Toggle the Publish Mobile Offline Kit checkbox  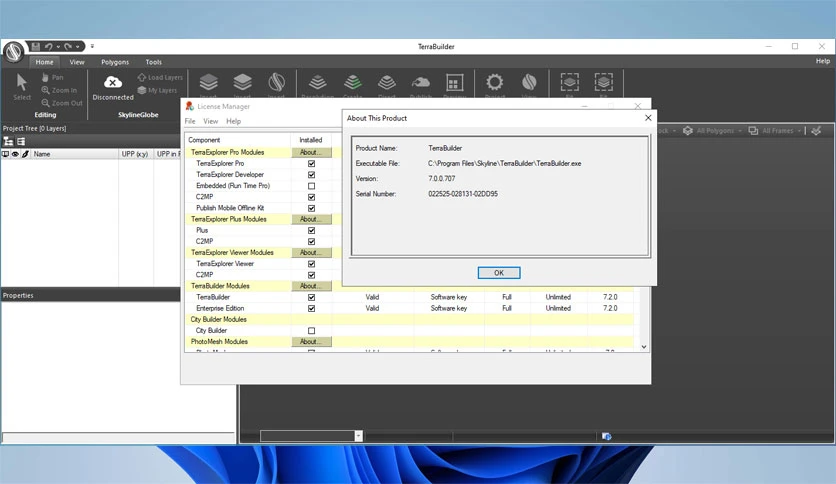click(311, 208)
